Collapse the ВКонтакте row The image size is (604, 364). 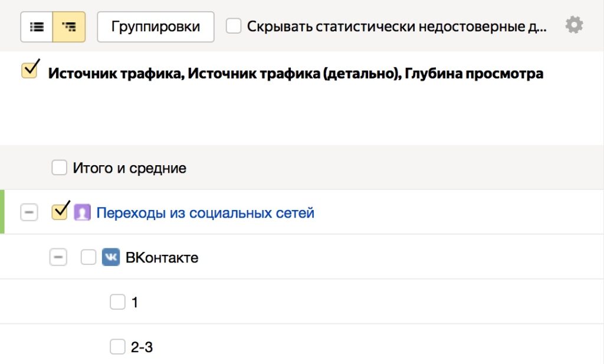(58, 257)
